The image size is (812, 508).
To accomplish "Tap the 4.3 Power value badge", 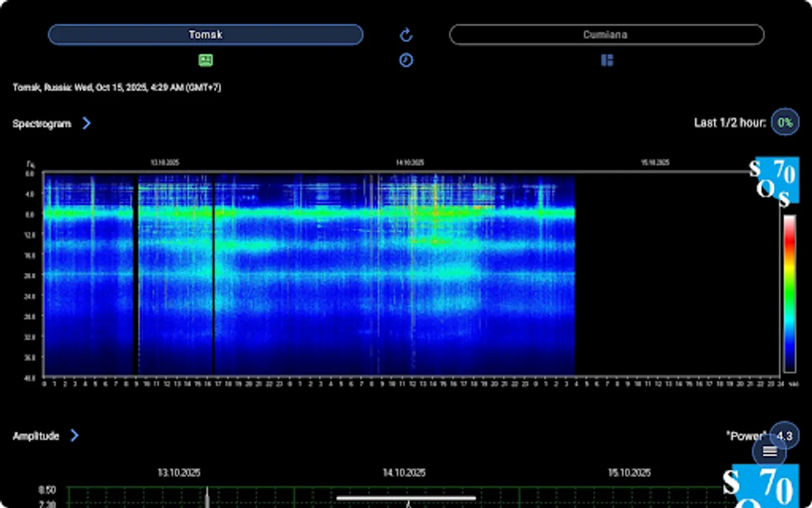I will coord(784,435).
